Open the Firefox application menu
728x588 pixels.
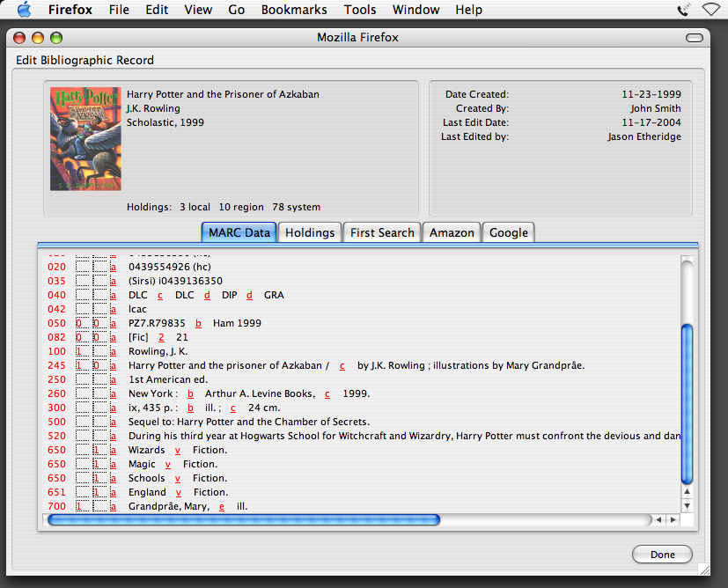tap(70, 10)
